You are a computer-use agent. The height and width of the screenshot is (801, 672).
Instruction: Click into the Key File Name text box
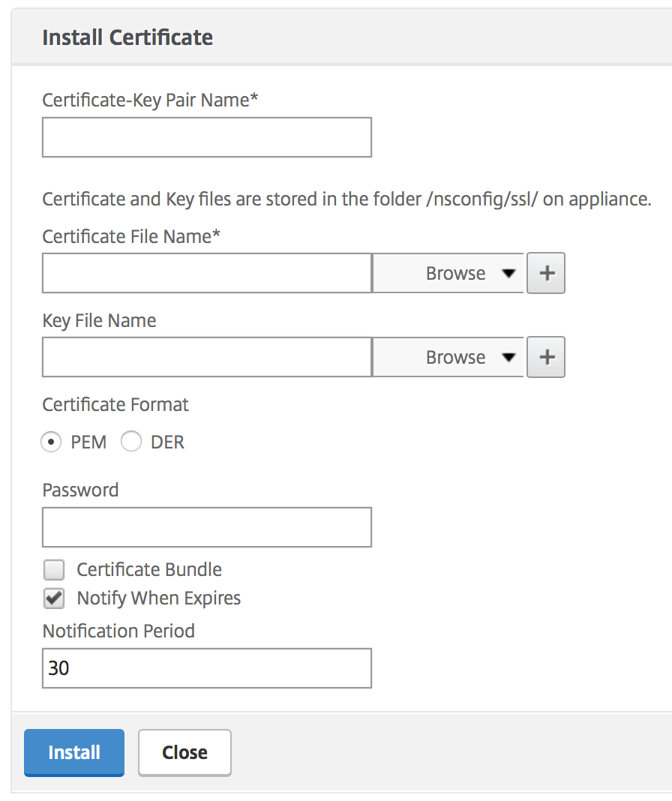206,357
